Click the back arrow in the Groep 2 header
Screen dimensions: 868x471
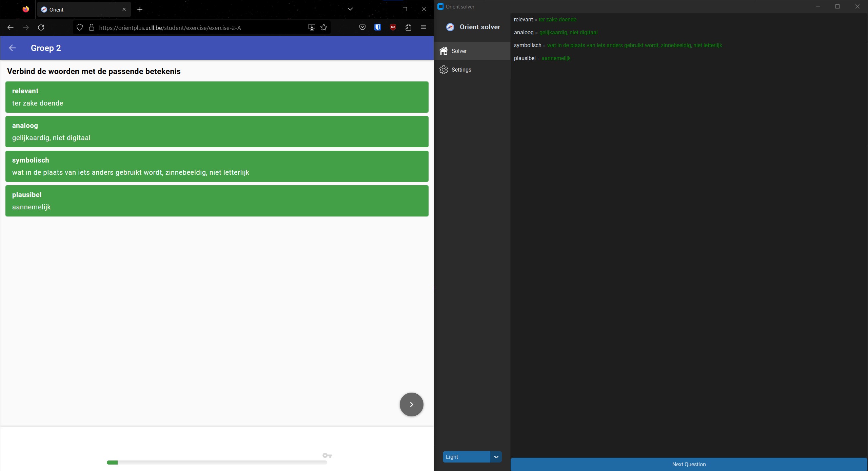point(13,48)
